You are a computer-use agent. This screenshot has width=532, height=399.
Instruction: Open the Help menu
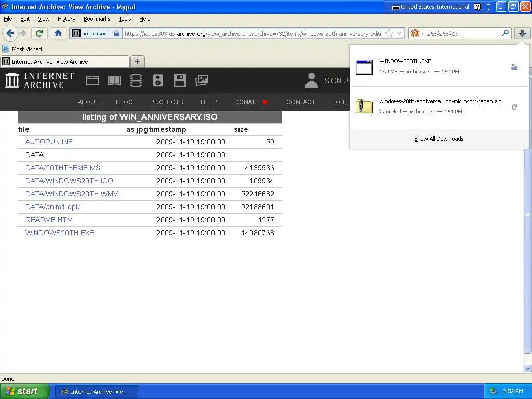pos(144,19)
